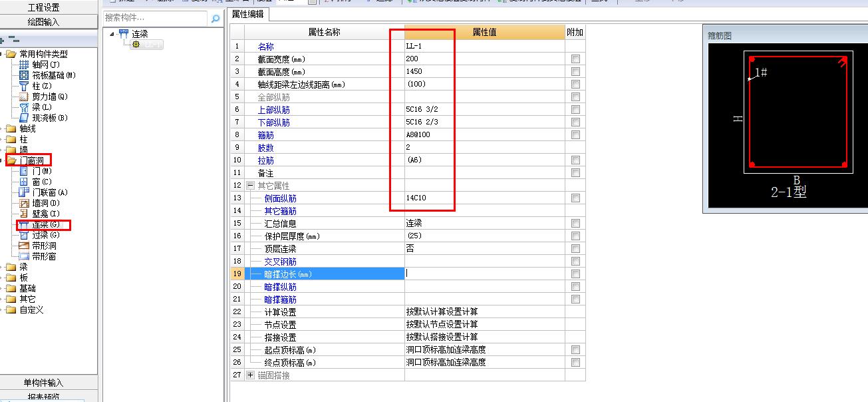Switch to 绘图输入 panel
Screen dimensions: 868x402
pyautogui.click(x=43, y=22)
